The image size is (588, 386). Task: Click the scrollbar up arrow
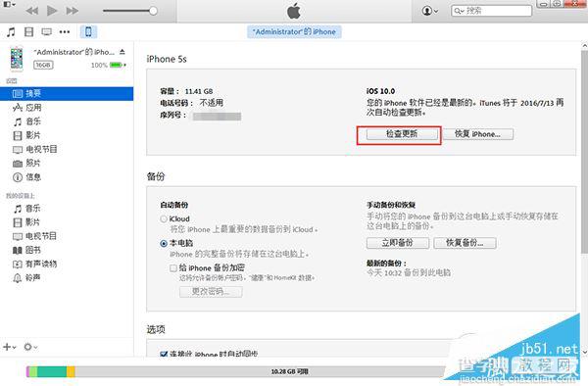[584, 46]
